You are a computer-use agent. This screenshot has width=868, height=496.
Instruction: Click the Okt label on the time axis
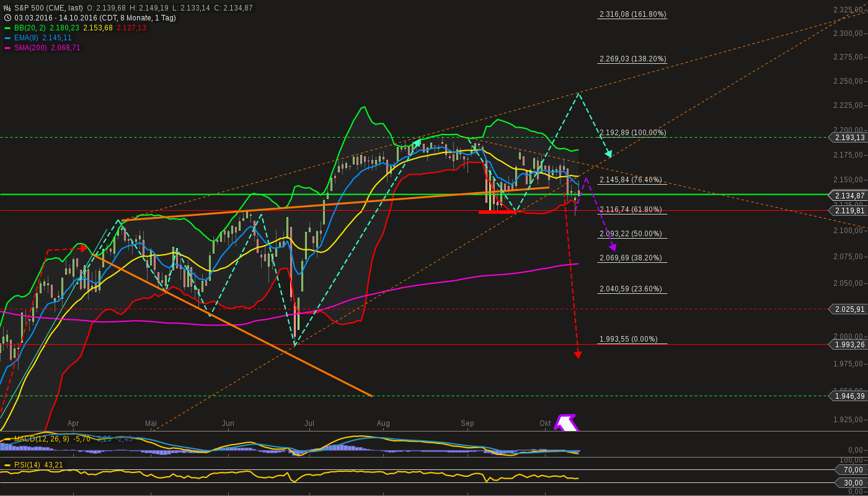545,423
